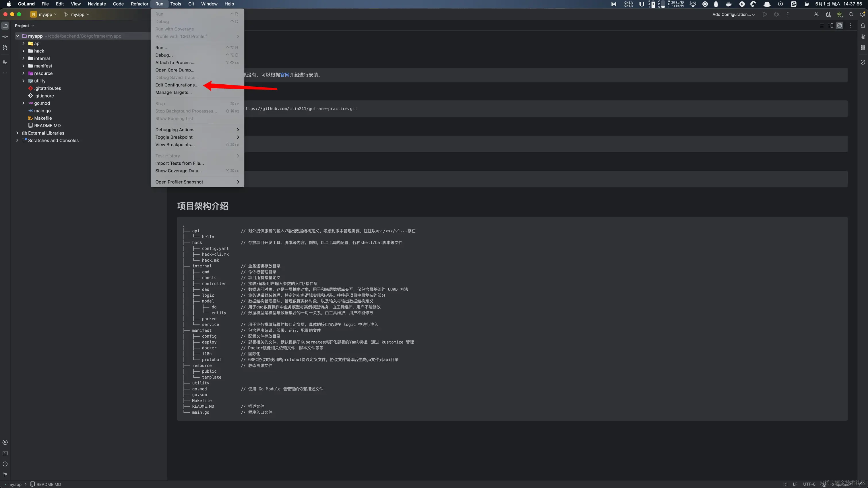Open the Terminal tool window icon
This screenshot has height=488, width=868.
tap(5, 453)
